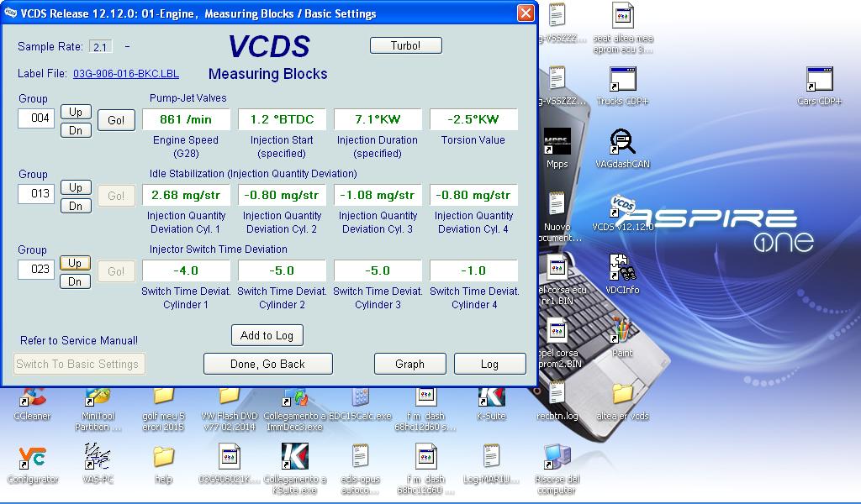Viewport: 861px width, 504px height.
Task: Click the group 013 number field
Action: 36,194
